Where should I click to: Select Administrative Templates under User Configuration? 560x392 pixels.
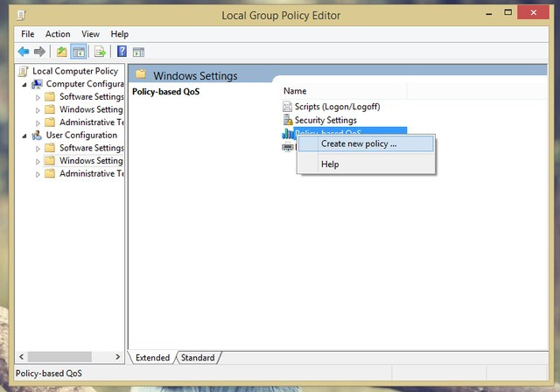pyautogui.click(x=91, y=174)
